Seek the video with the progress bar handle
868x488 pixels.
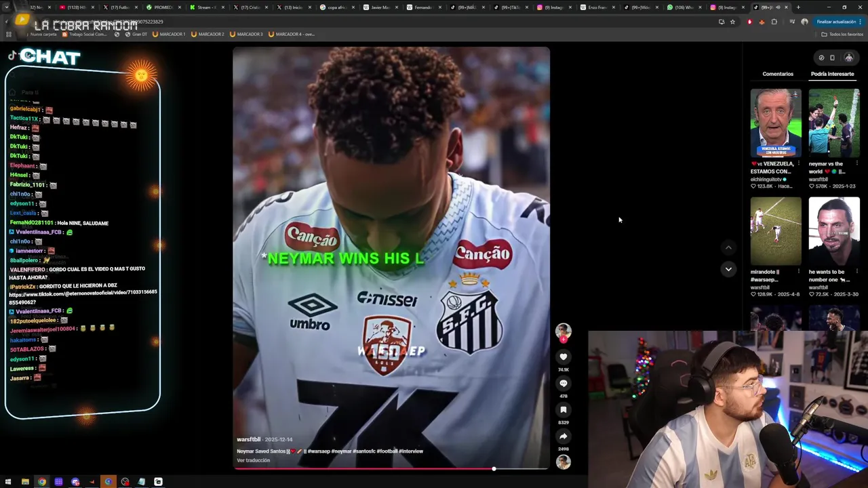click(494, 468)
